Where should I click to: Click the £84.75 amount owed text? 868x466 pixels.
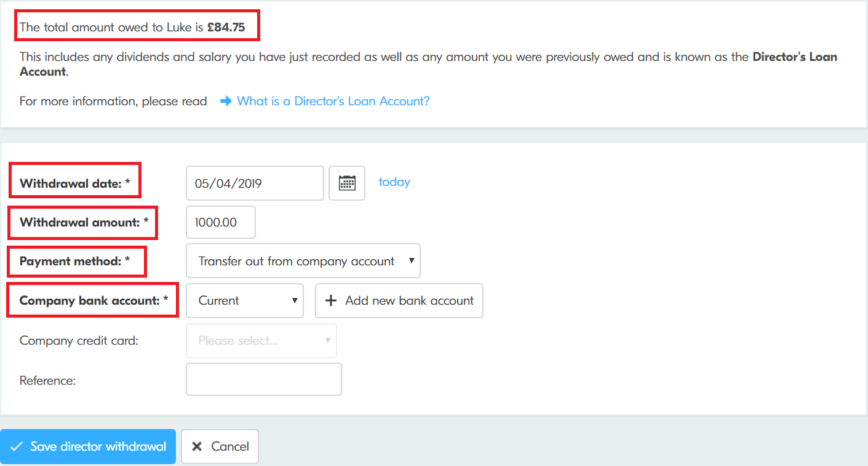click(x=227, y=27)
